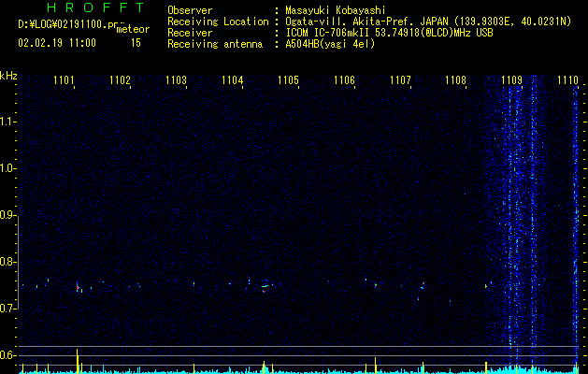Click the 1104 time marker
This screenshot has height=374, width=588.
click(233, 79)
